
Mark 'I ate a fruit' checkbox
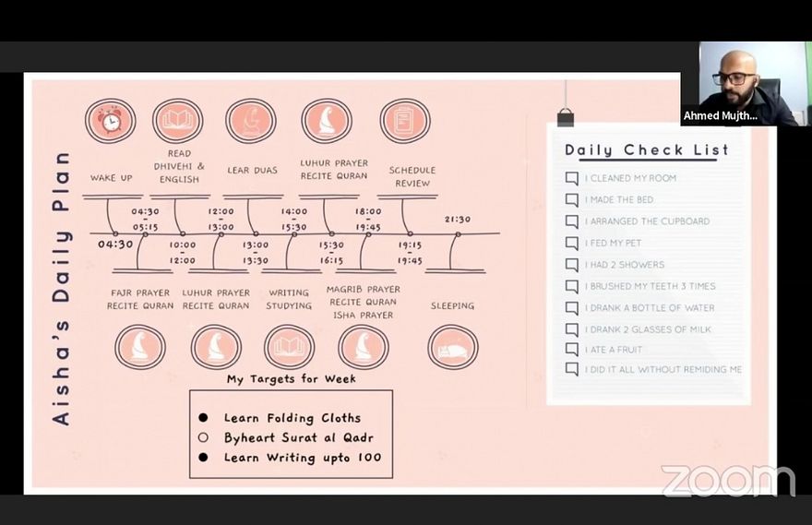pos(572,350)
